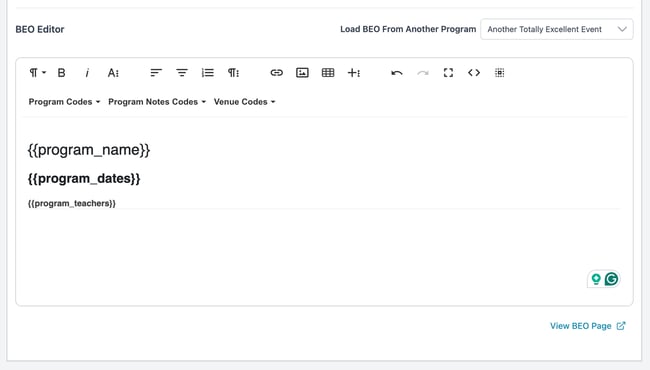Open the font size text options

point(113,73)
